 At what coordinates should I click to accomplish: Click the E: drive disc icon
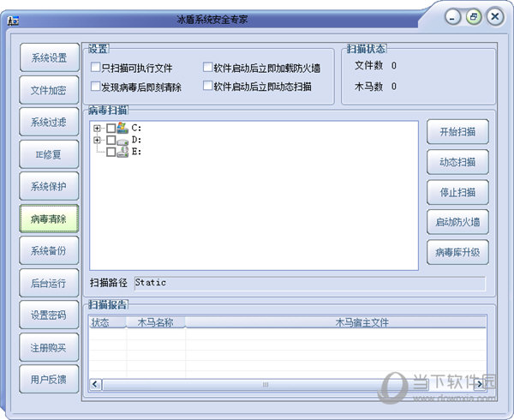[x=123, y=152]
